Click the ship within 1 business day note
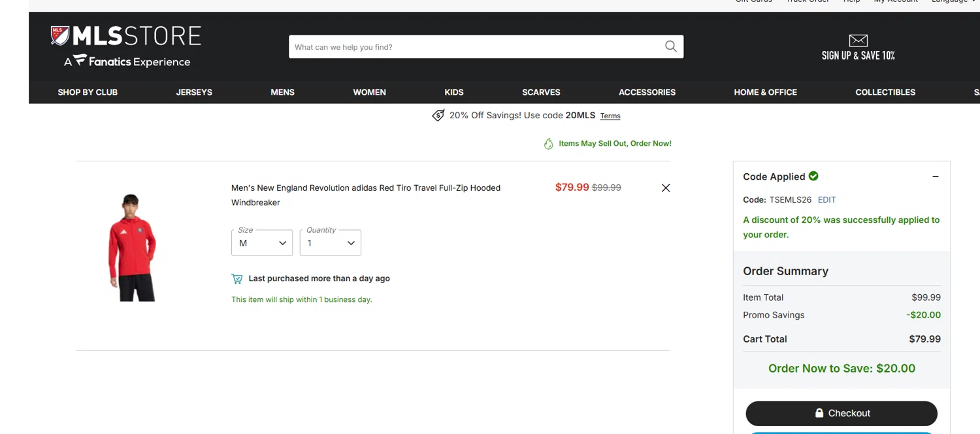Screen dimensions: 980x434 pyautogui.click(x=302, y=299)
